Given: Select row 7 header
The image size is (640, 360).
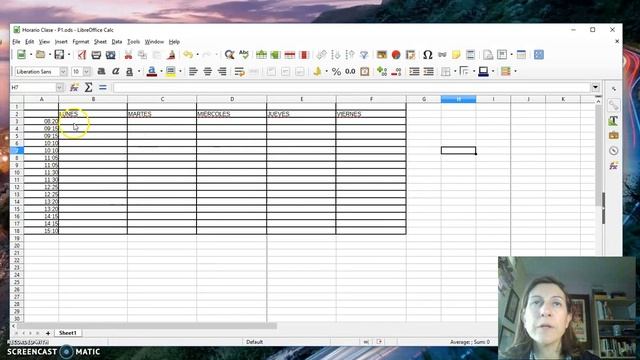Looking at the screenshot, I should click(x=17, y=151).
